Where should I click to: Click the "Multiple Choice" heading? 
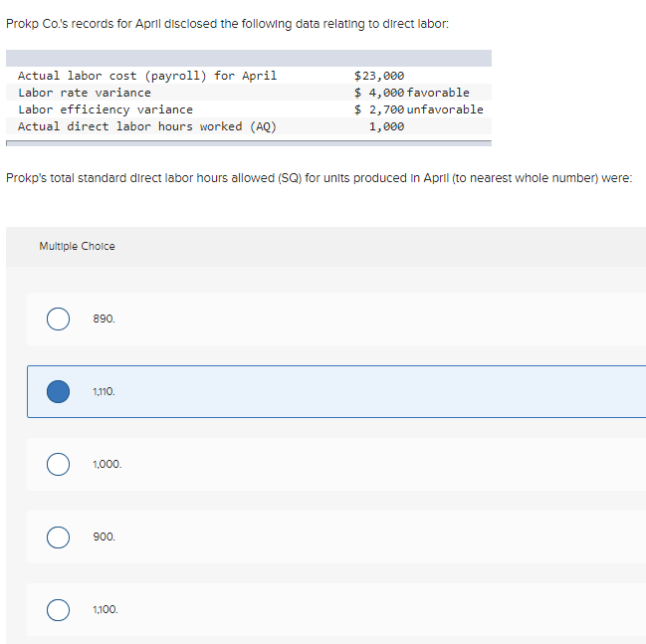point(77,246)
